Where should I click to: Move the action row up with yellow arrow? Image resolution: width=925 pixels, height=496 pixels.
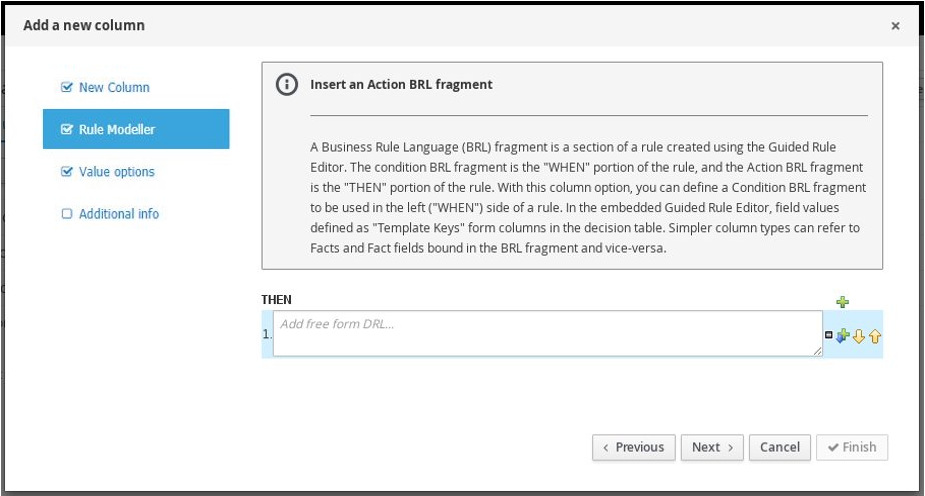[x=875, y=336]
